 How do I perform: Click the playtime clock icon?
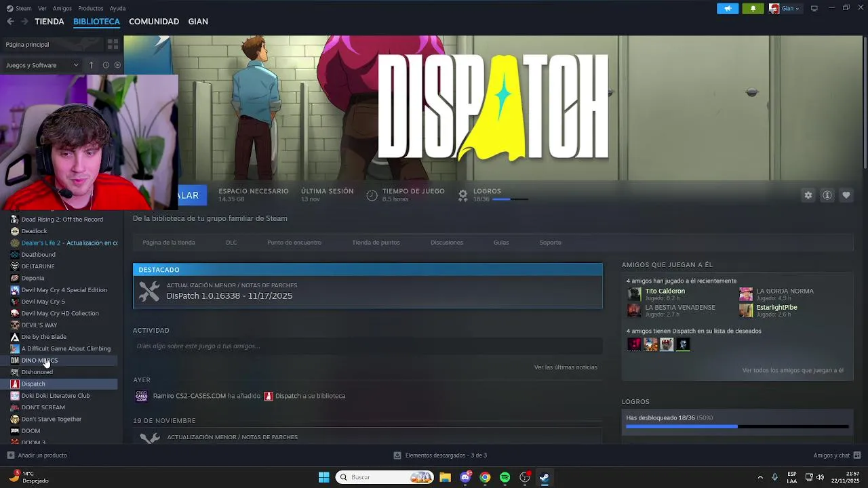[x=372, y=195]
